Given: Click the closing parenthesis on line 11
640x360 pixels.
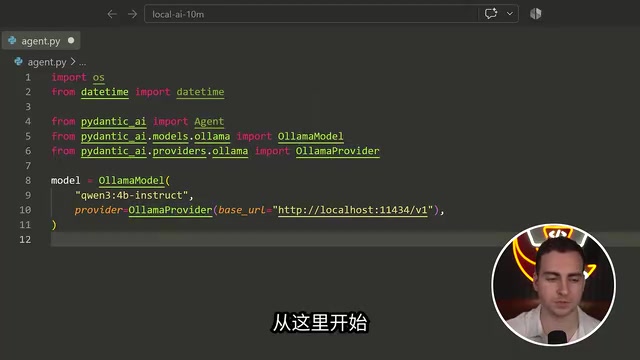Looking at the screenshot, I should [54, 225].
